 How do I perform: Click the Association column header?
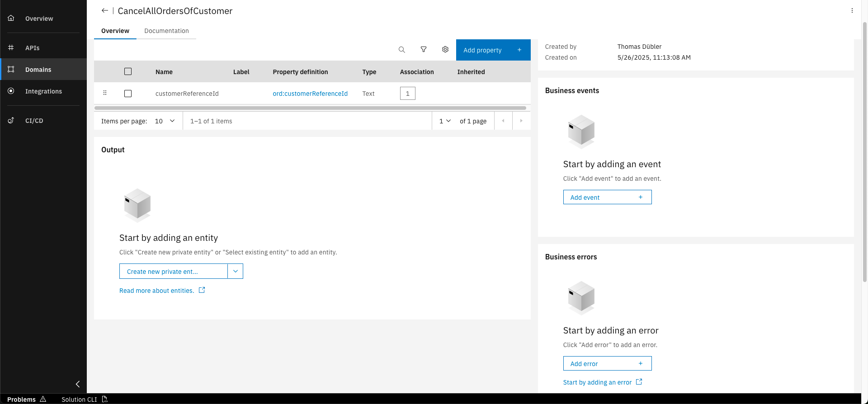416,71
